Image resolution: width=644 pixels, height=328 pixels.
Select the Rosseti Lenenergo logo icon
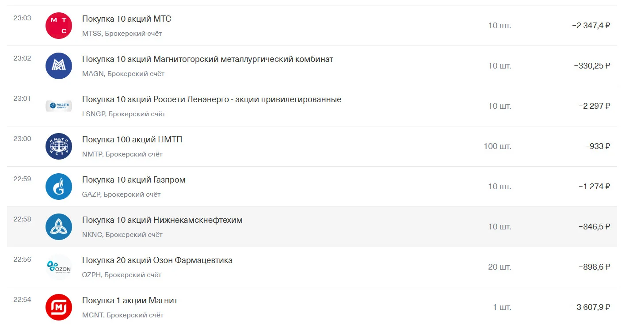pyautogui.click(x=59, y=106)
